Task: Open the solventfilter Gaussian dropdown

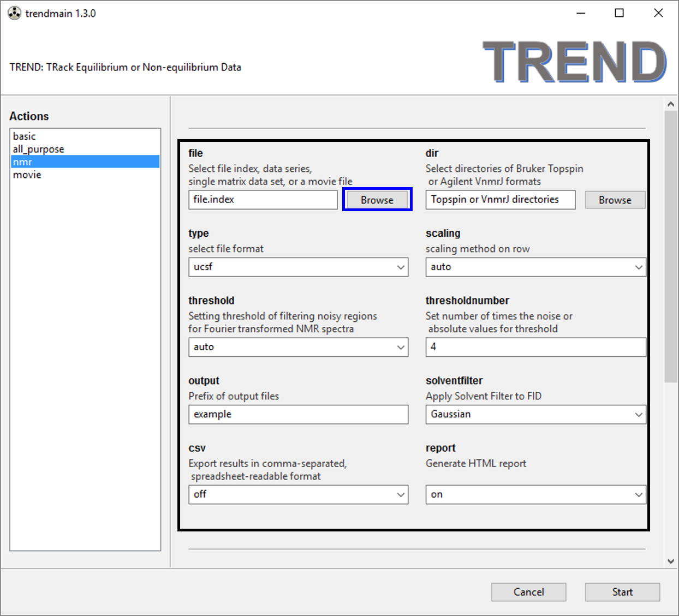Action: pyautogui.click(x=535, y=415)
